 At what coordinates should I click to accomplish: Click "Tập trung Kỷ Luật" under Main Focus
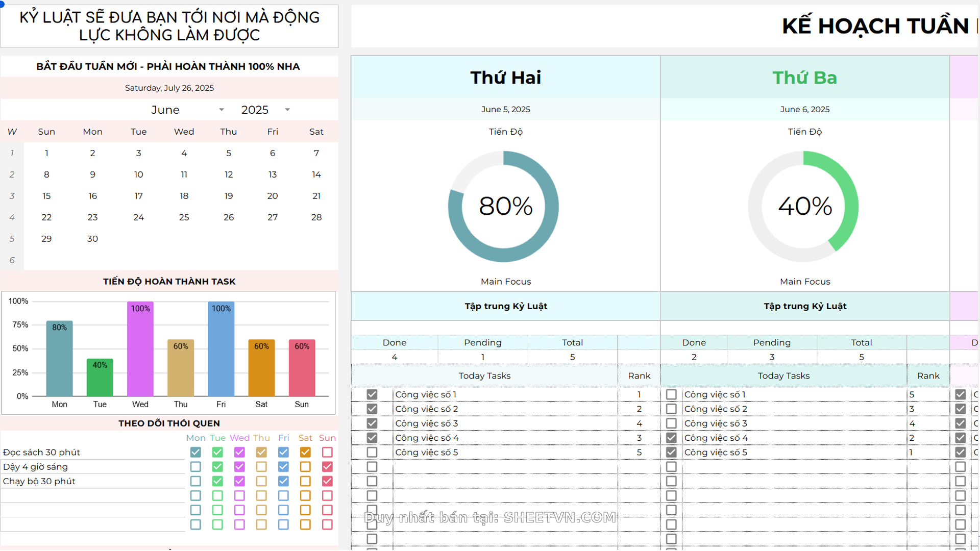click(x=505, y=306)
